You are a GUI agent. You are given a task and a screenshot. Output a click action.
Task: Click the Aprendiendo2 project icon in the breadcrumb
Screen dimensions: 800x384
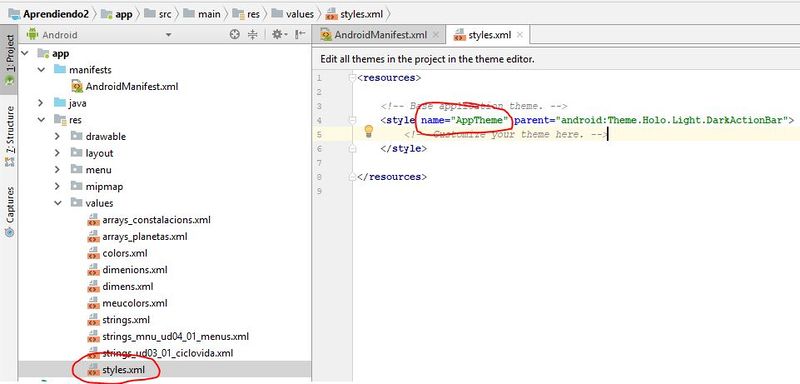[x=14, y=14]
